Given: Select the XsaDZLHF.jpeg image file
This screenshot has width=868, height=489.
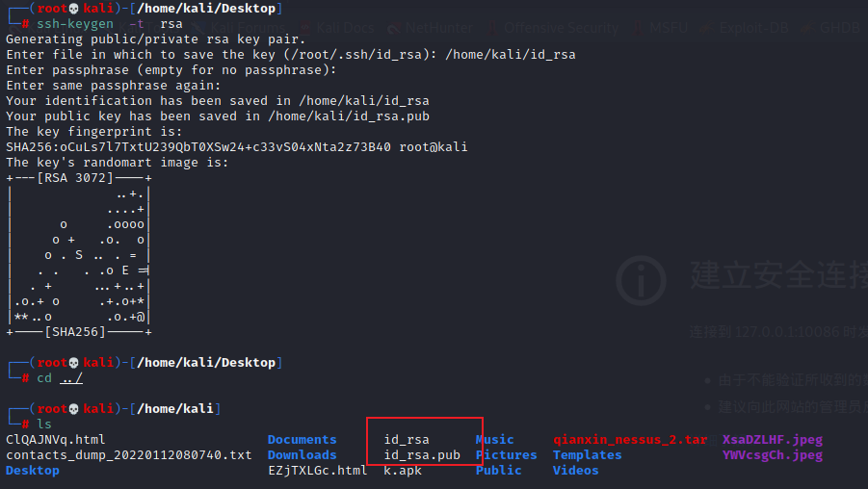Looking at the screenshot, I should coord(773,440).
